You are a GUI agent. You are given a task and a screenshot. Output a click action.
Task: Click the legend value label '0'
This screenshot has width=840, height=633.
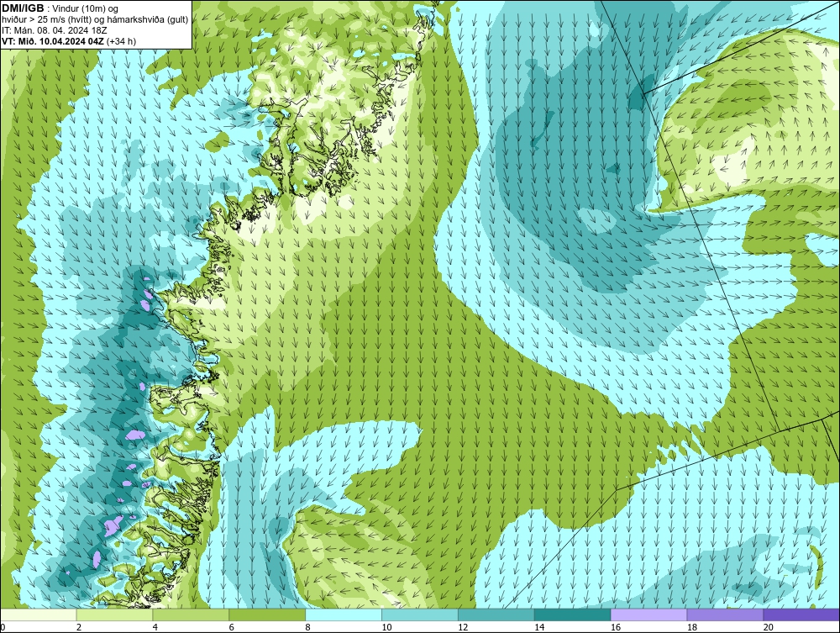[3, 627]
